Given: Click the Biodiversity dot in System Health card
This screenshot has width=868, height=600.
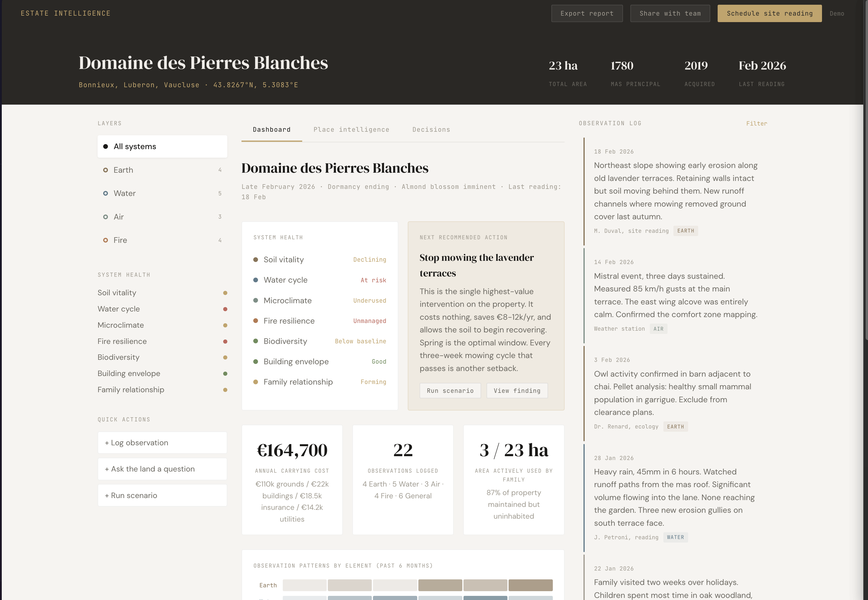Looking at the screenshot, I should click(256, 341).
